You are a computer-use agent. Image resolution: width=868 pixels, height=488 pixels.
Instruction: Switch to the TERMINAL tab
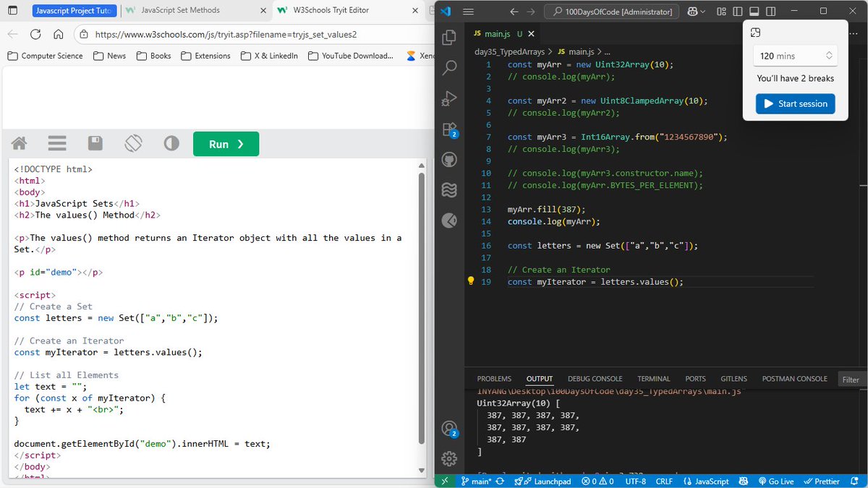(x=654, y=379)
